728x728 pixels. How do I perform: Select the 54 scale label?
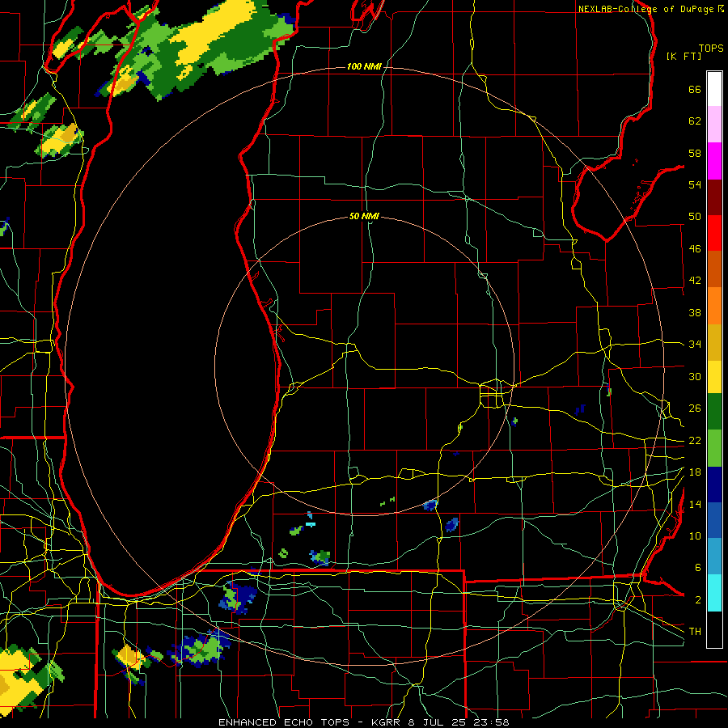point(695,184)
